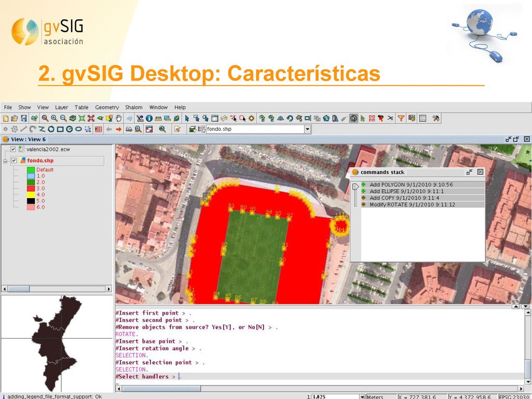Open the Table menu

pos(82,107)
